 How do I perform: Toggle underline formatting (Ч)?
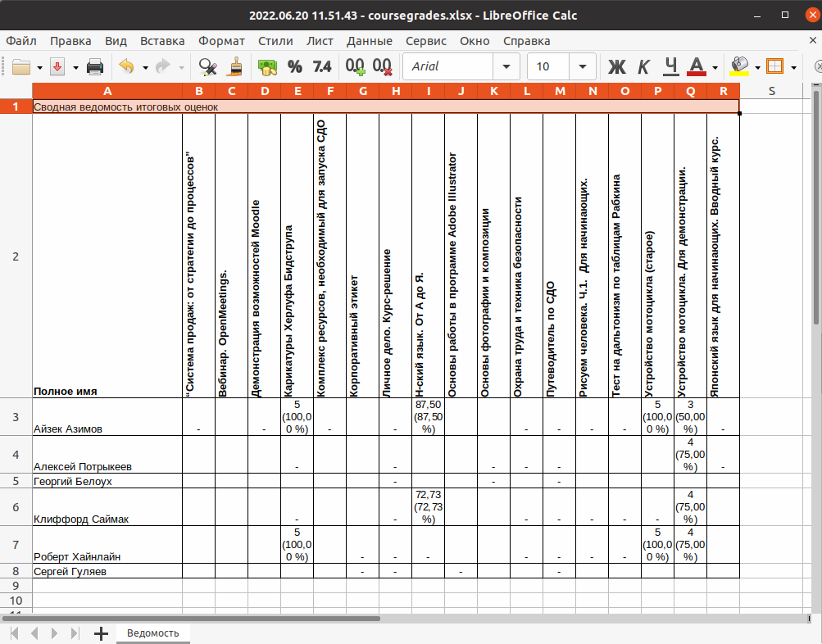pos(670,66)
